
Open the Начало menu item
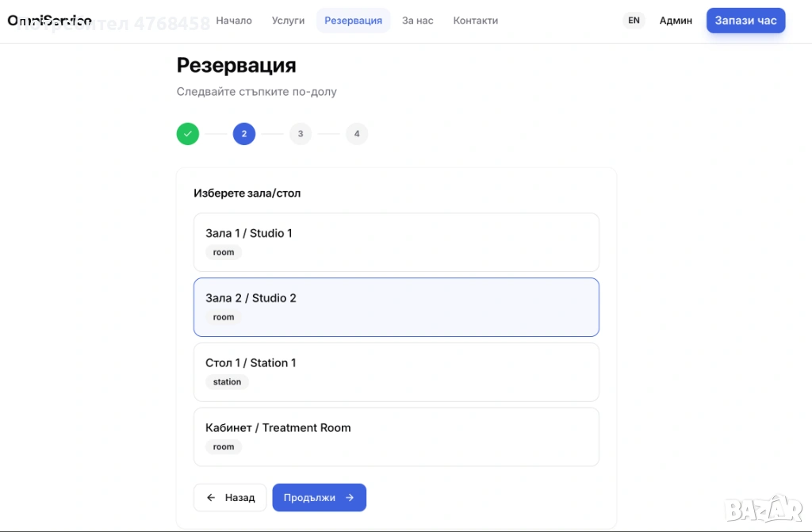(x=234, y=21)
